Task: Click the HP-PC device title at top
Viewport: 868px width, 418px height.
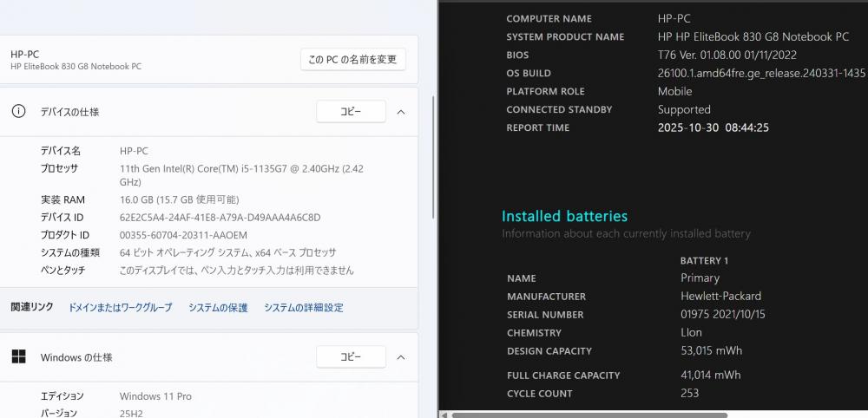Action: tap(24, 54)
